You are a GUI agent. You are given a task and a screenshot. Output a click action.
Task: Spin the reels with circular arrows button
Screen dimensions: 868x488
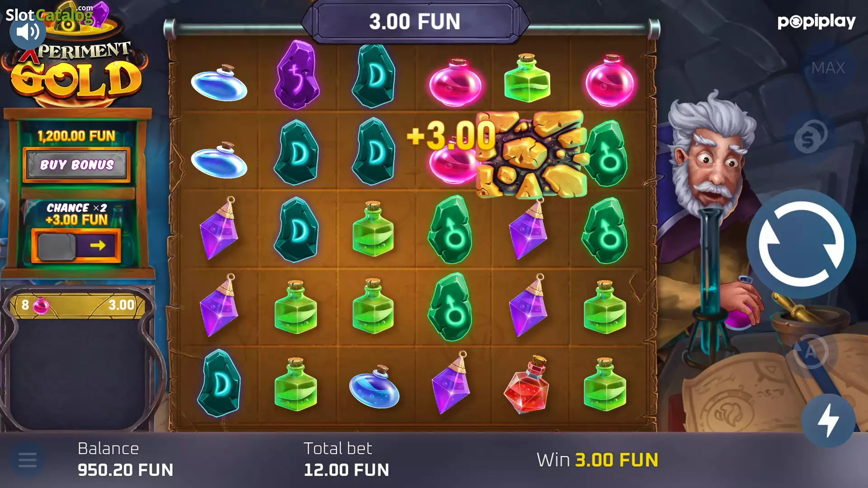pyautogui.click(x=801, y=244)
